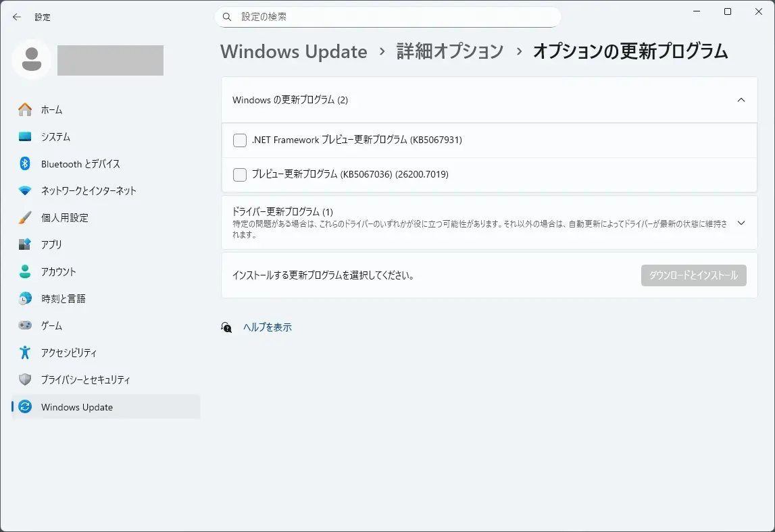Screen dimensions: 775x532
Task: Navigate to Windows Update in the breadcrumb
Action: click(x=294, y=51)
